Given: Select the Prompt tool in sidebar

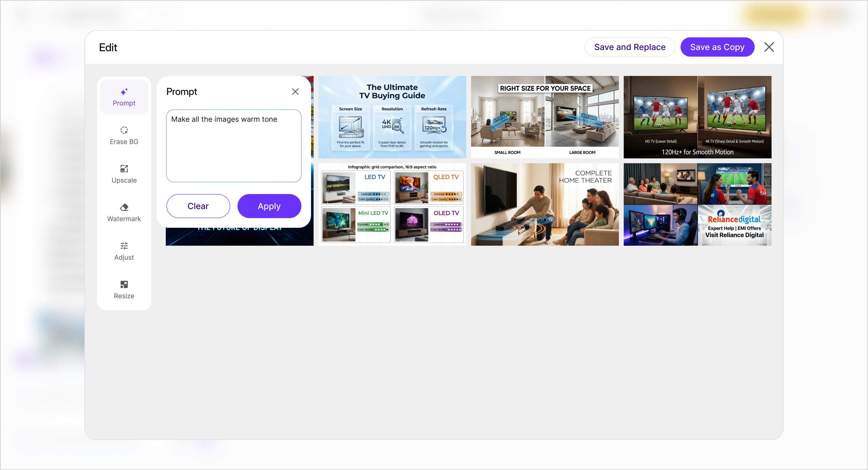Looking at the screenshot, I should click(x=124, y=97).
